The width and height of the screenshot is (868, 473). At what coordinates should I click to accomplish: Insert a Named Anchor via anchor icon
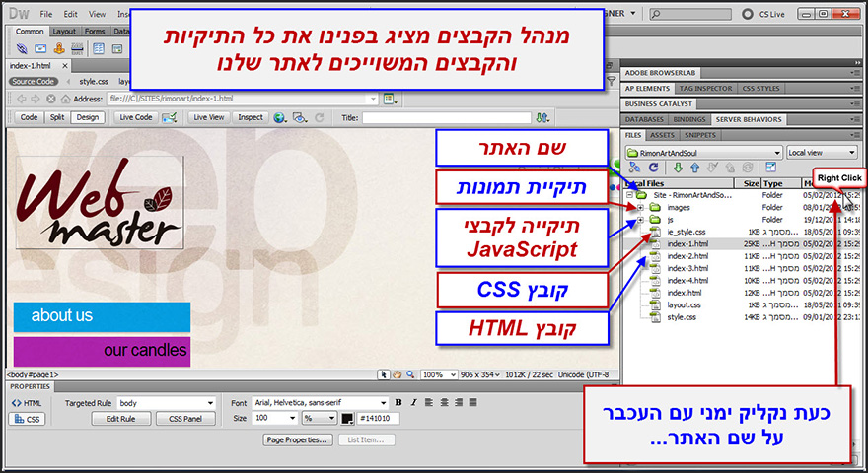coord(58,48)
